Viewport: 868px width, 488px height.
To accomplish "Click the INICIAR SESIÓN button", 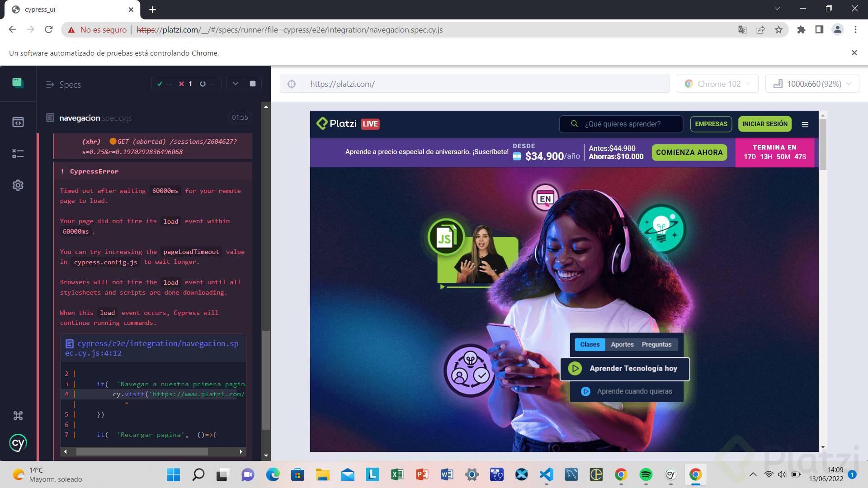I will [x=764, y=124].
